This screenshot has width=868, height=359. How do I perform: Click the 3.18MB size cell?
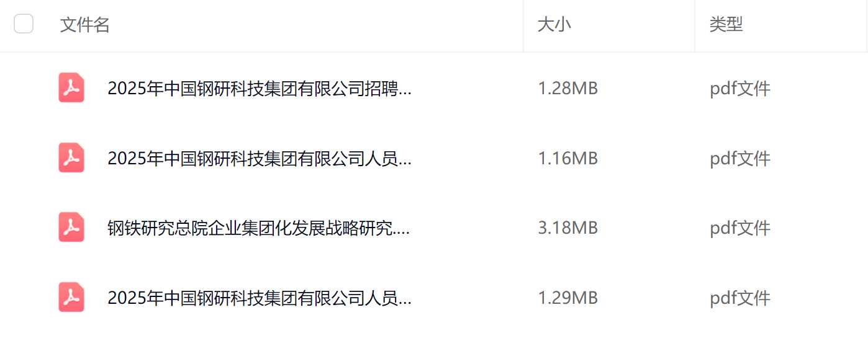tap(567, 228)
